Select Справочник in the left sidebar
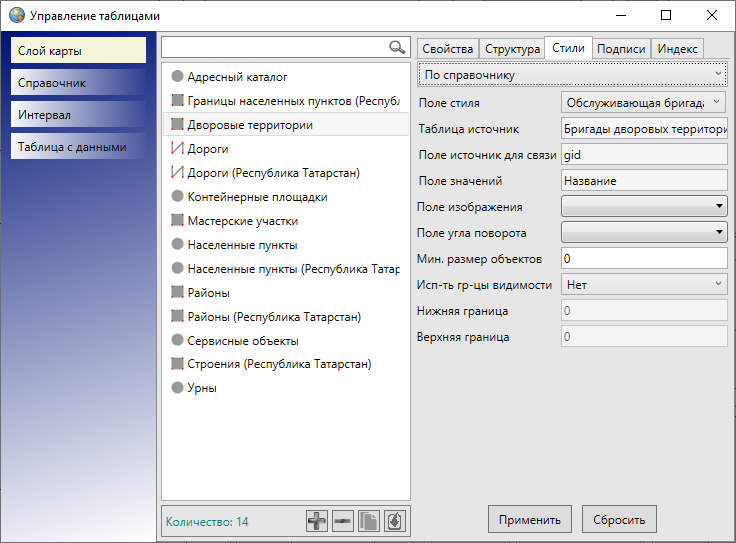 (79, 83)
